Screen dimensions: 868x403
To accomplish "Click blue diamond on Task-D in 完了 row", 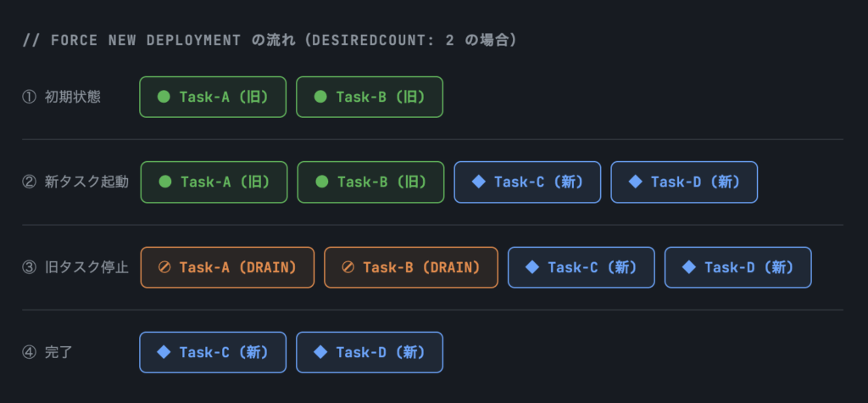I will [x=320, y=352].
